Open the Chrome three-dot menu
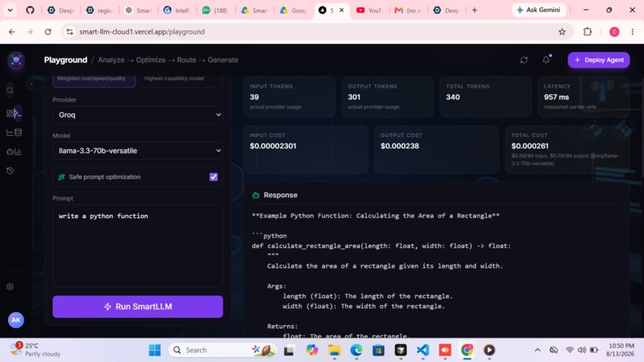Screen dimensions: 644x362 [633, 32]
